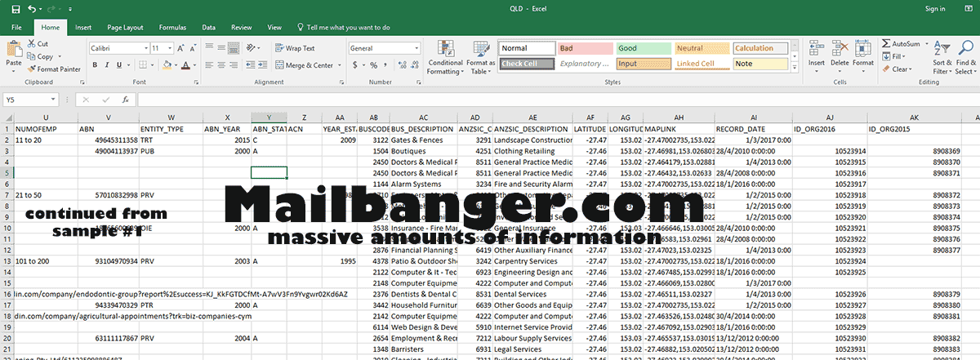The height and width of the screenshot is (360, 980).
Task: Click the fx Insert Function icon
Action: 125,100
